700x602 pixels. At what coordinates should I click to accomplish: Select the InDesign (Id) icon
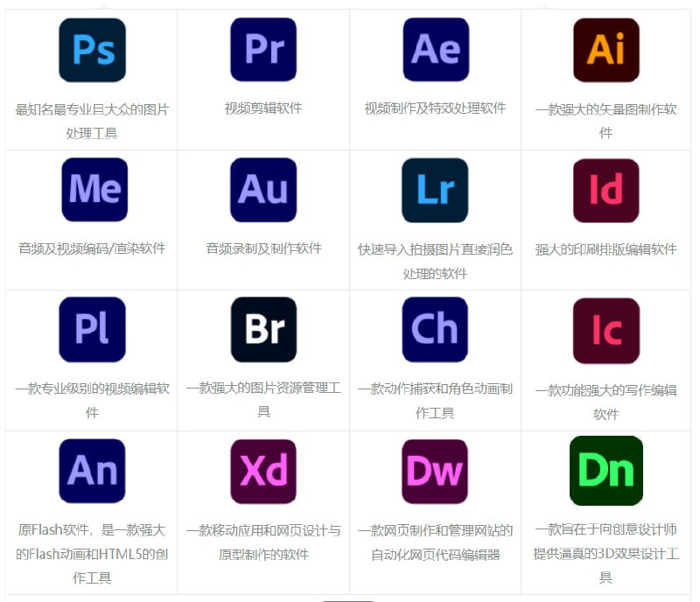coord(606,190)
